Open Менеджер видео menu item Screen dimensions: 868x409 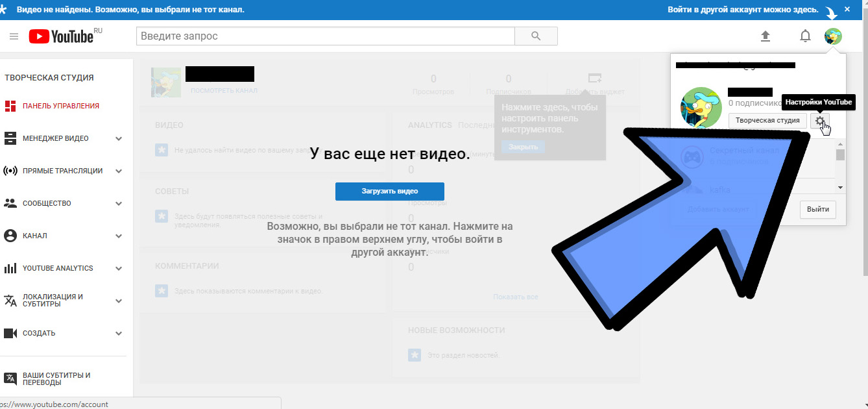[56, 138]
